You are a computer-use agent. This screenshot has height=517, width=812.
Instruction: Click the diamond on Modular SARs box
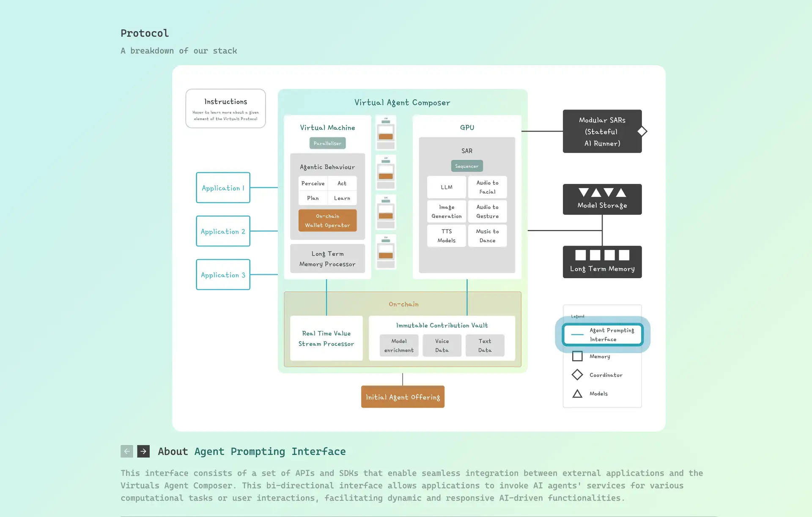(x=642, y=131)
